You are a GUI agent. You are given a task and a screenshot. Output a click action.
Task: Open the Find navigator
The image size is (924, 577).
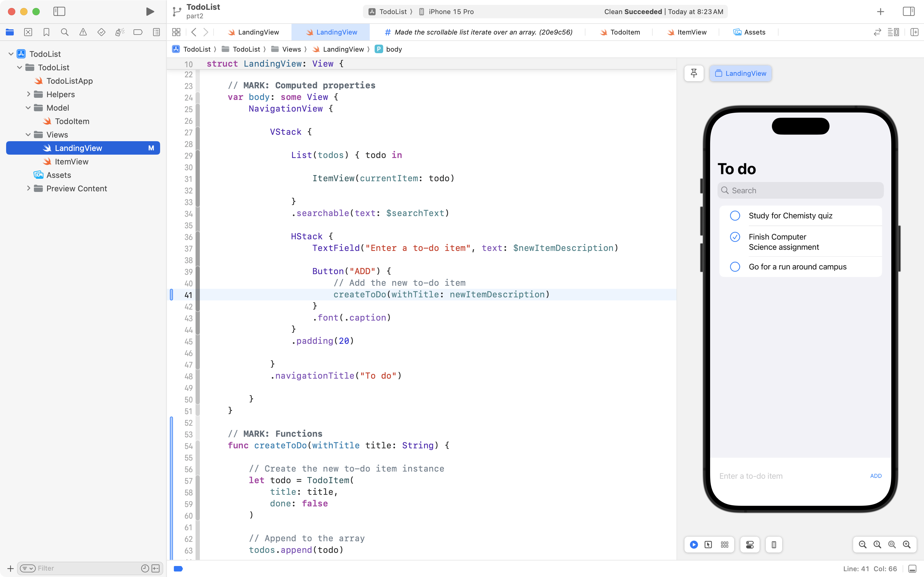tap(64, 32)
